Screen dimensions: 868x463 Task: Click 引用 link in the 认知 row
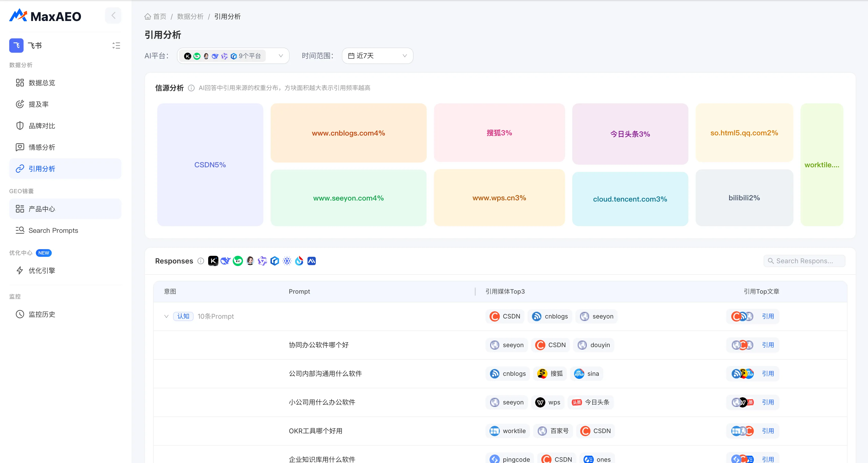[768, 316]
